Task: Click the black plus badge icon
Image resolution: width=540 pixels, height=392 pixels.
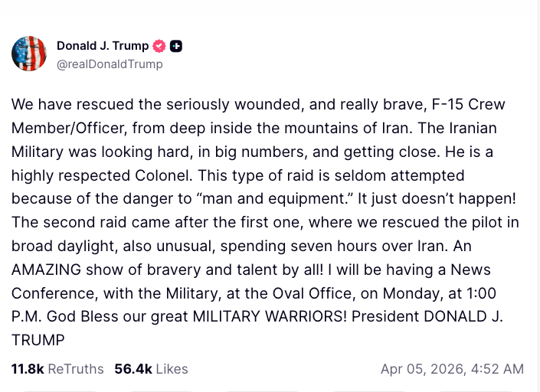Action: 176,46
